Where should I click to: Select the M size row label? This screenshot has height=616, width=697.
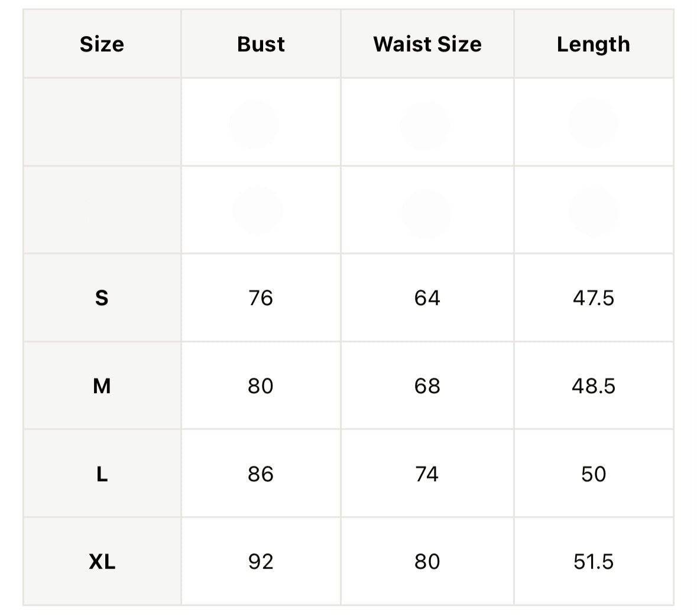tap(102, 386)
